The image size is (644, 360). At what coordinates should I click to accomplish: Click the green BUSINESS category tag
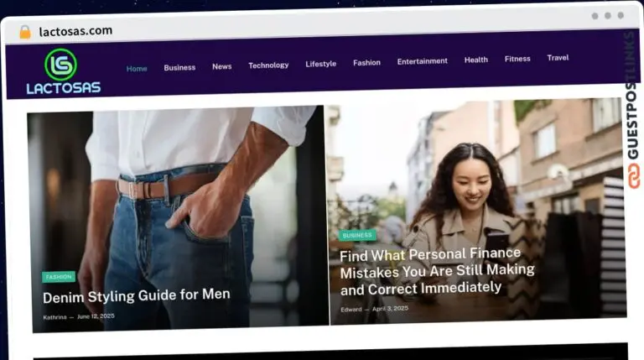(x=357, y=235)
